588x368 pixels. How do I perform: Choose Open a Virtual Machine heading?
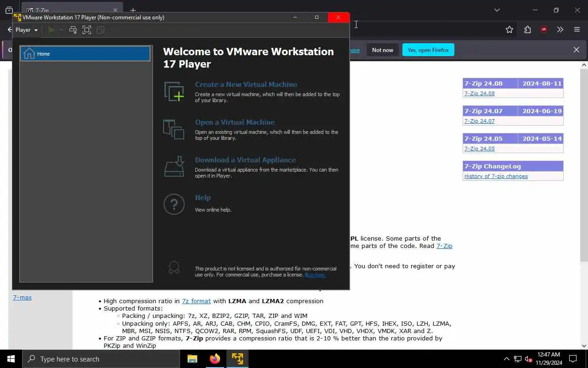click(235, 122)
